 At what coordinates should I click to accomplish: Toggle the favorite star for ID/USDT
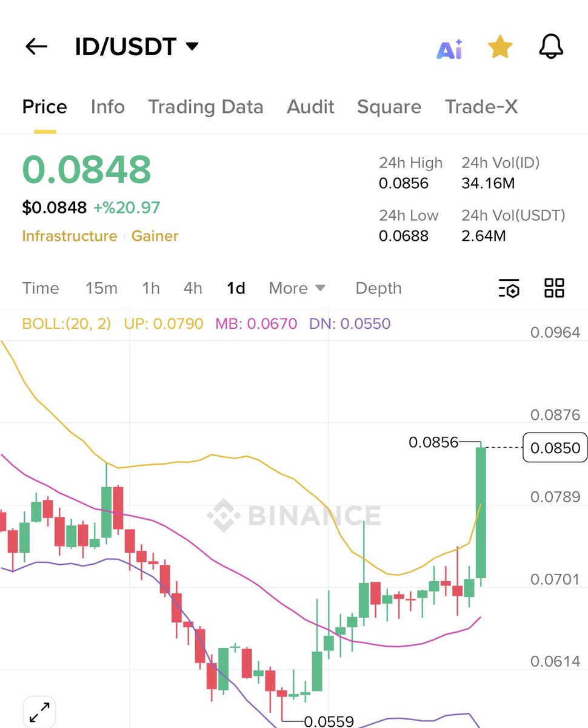click(500, 47)
